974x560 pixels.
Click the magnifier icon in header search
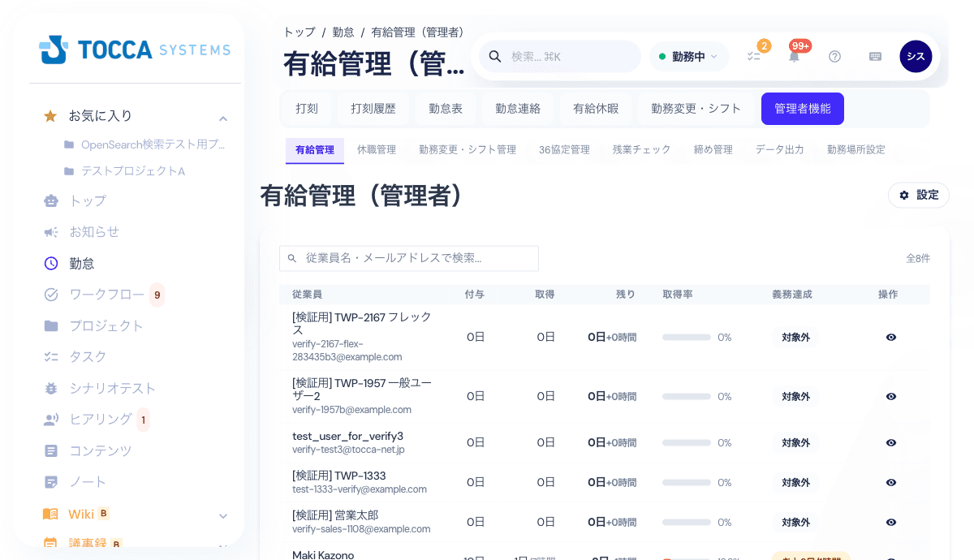click(x=495, y=57)
